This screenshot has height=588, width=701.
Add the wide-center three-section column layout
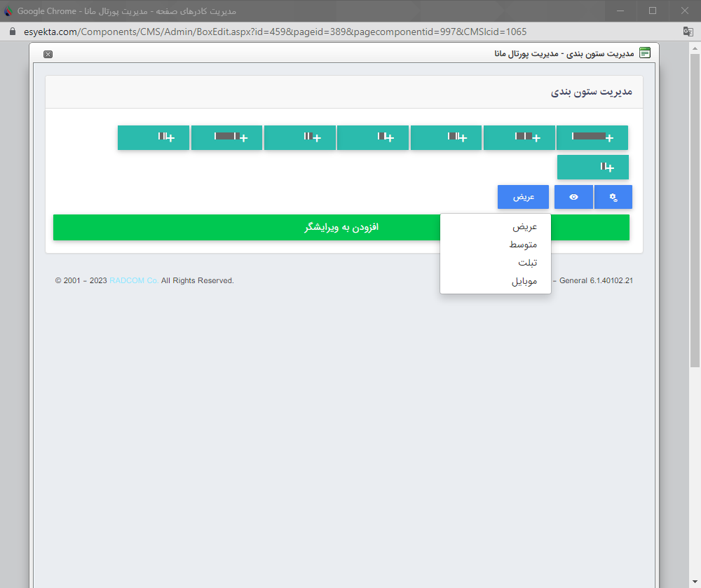[226, 138]
